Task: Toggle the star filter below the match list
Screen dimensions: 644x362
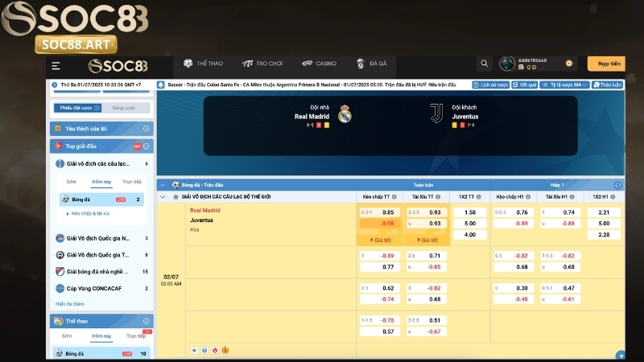Action: click(x=194, y=350)
